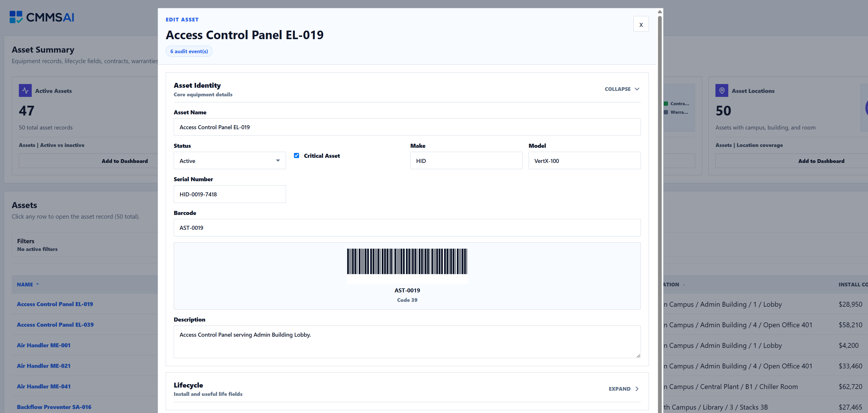The height and width of the screenshot is (413, 868).
Task: Click the INSTALL CO column header
Action: click(x=853, y=284)
